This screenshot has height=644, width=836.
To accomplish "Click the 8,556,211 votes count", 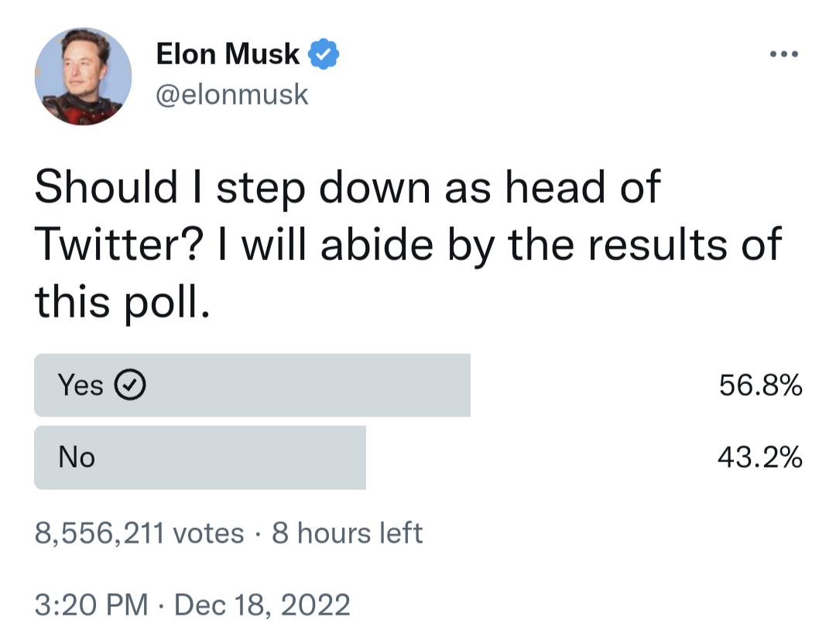I will pos(139,533).
